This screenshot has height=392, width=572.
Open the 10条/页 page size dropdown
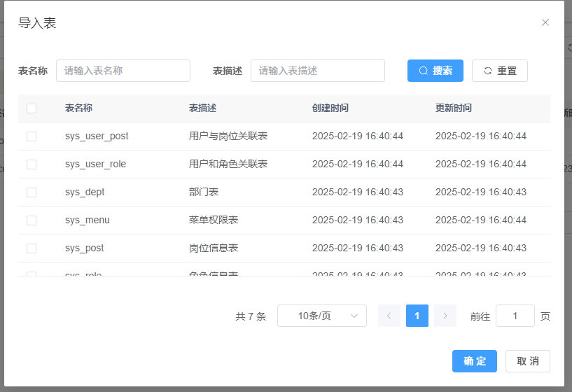pyautogui.click(x=321, y=316)
